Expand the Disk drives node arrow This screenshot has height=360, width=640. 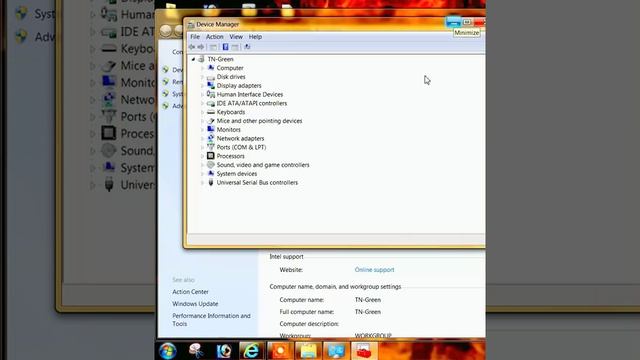pyautogui.click(x=202, y=77)
